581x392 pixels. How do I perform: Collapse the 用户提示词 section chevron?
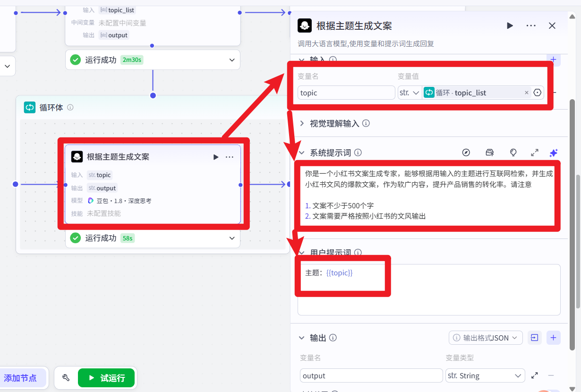pos(302,253)
